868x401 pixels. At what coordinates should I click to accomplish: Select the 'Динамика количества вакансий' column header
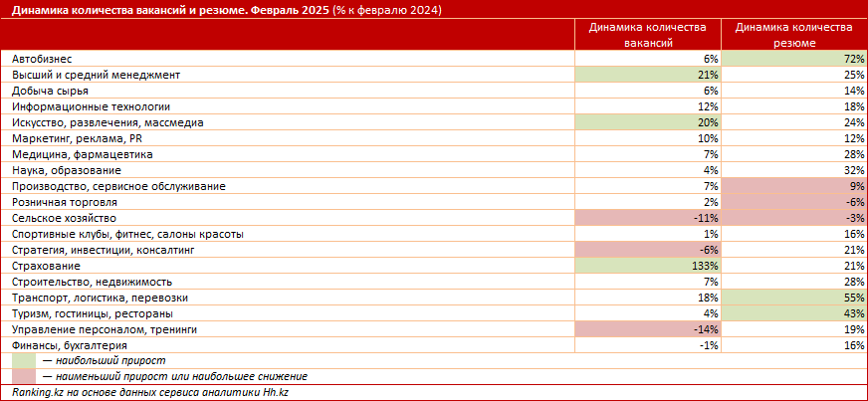tap(647, 36)
